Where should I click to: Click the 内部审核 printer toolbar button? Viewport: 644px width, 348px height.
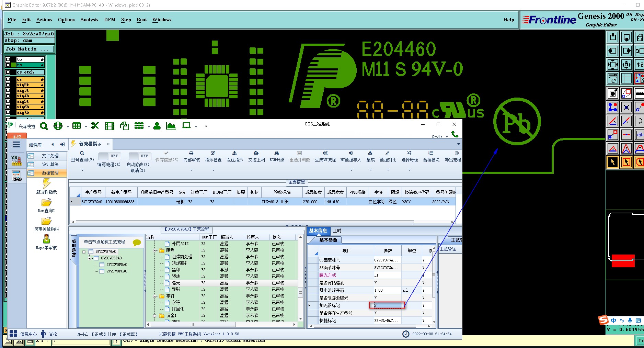(x=192, y=156)
